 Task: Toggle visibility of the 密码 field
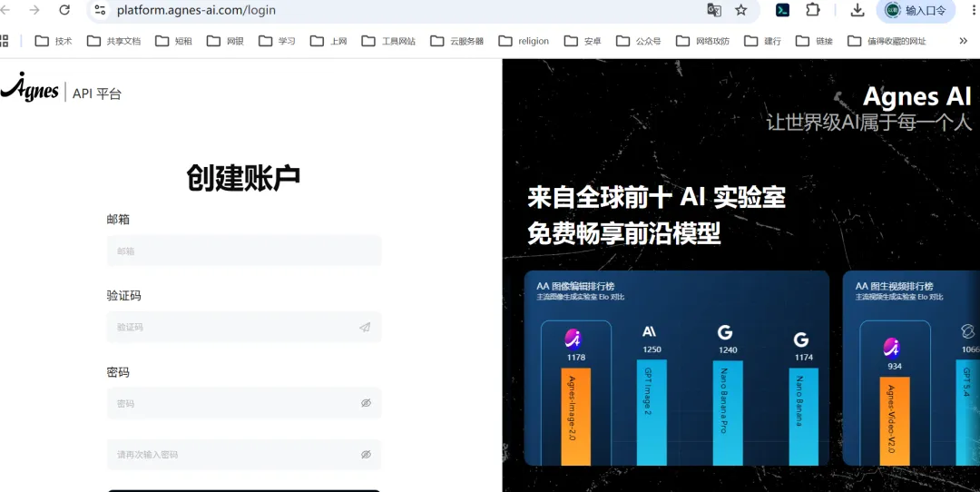(x=367, y=403)
